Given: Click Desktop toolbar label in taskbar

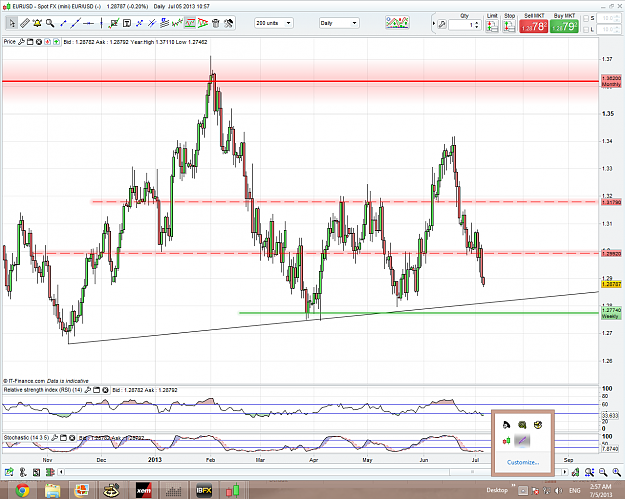Looking at the screenshot, I should pos(497,490).
